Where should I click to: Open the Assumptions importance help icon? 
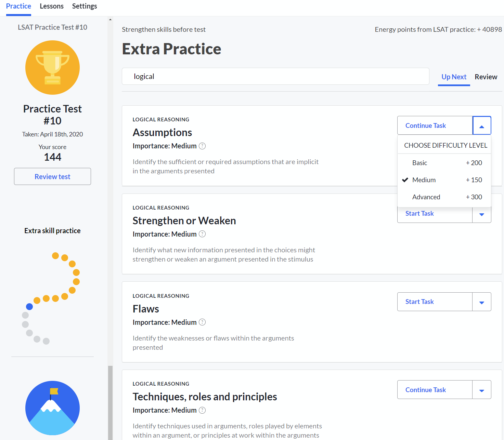[202, 146]
